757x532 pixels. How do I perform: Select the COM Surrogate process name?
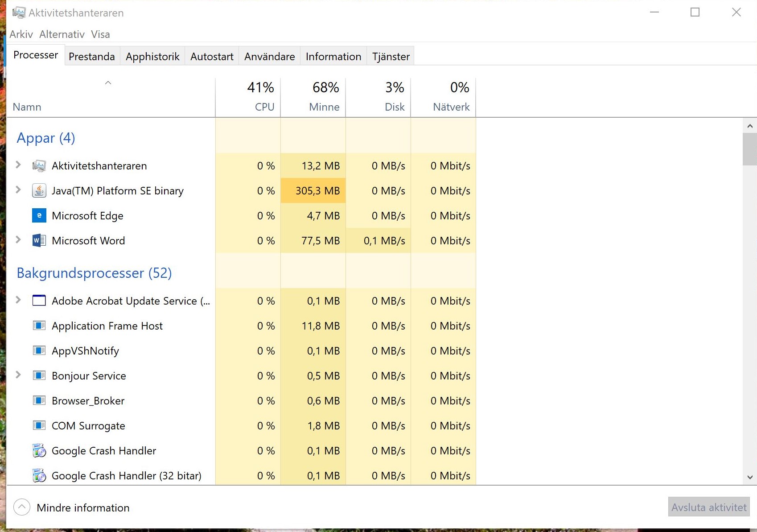coord(88,426)
